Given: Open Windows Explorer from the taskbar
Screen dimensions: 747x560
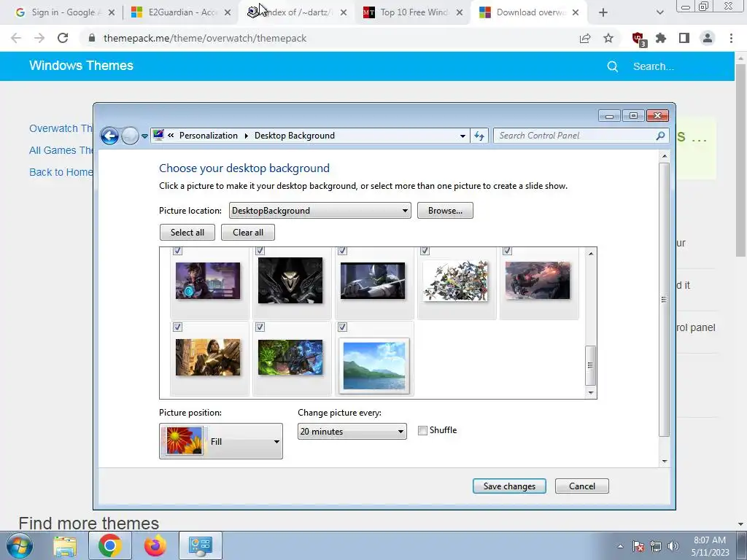Looking at the screenshot, I should [65, 545].
